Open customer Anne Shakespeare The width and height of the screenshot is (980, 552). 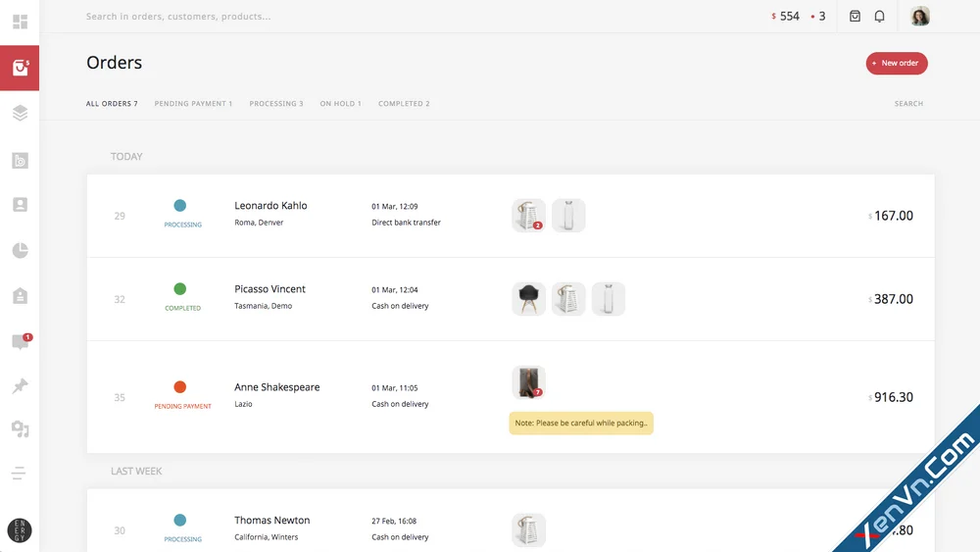click(x=277, y=387)
